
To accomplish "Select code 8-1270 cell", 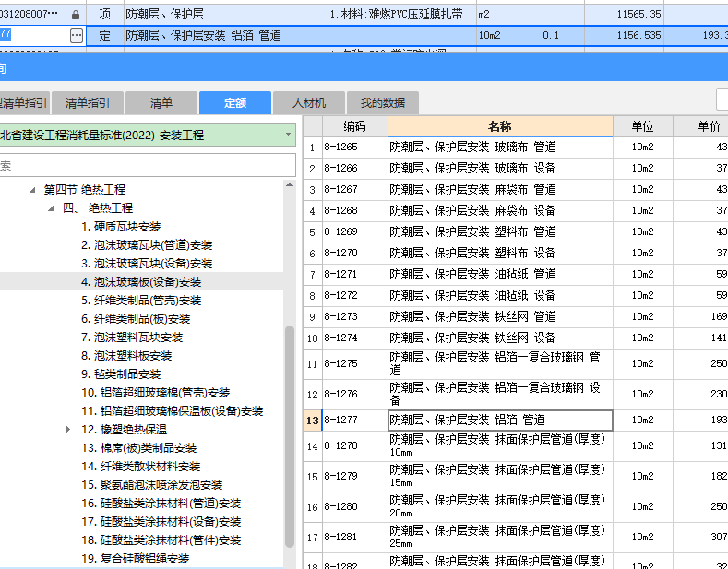I will click(x=354, y=253).
